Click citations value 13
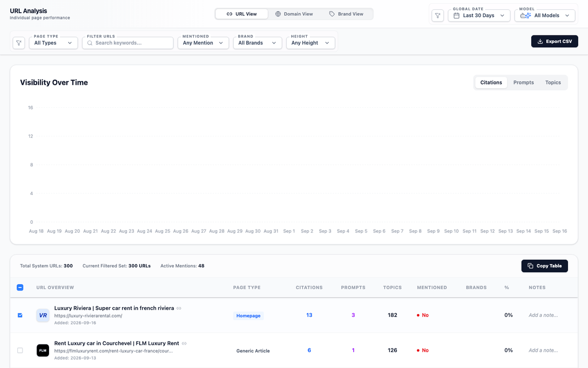Screen dimensions: 588x368 tap(309, 315)
